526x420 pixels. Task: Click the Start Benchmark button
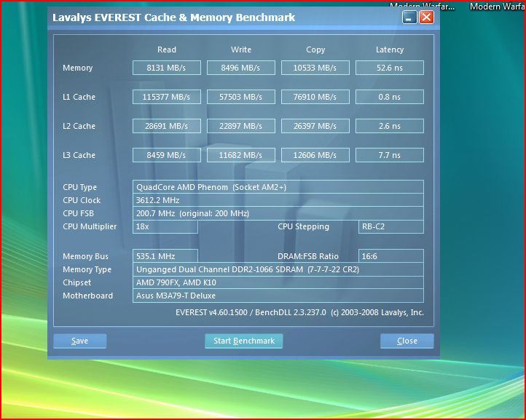[244, 341]
